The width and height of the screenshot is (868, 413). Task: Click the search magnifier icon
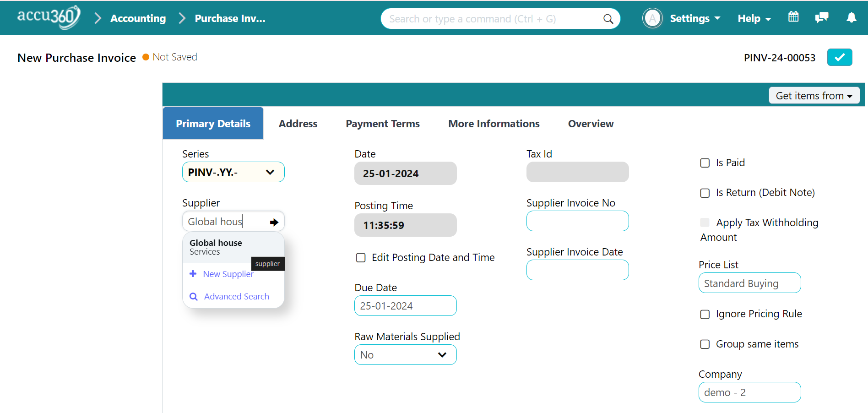tap(608, 19)
